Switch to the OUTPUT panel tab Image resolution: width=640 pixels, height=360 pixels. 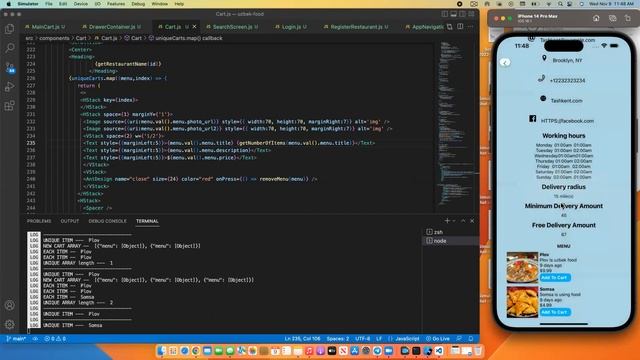click(70, 221)
